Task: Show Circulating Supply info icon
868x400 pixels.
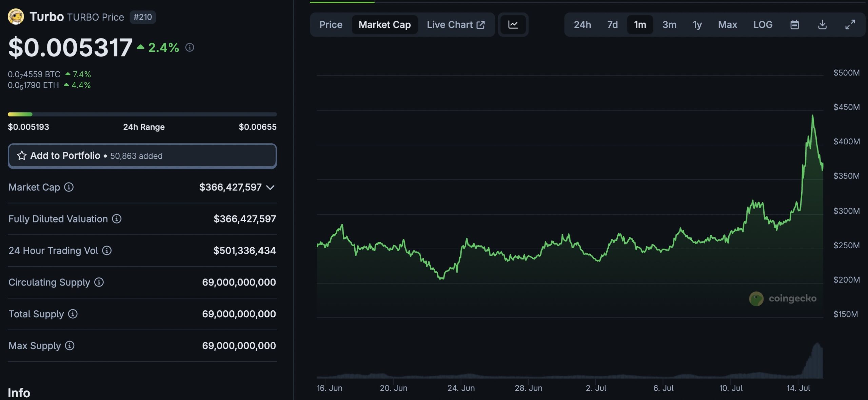Action: point(99,282)
